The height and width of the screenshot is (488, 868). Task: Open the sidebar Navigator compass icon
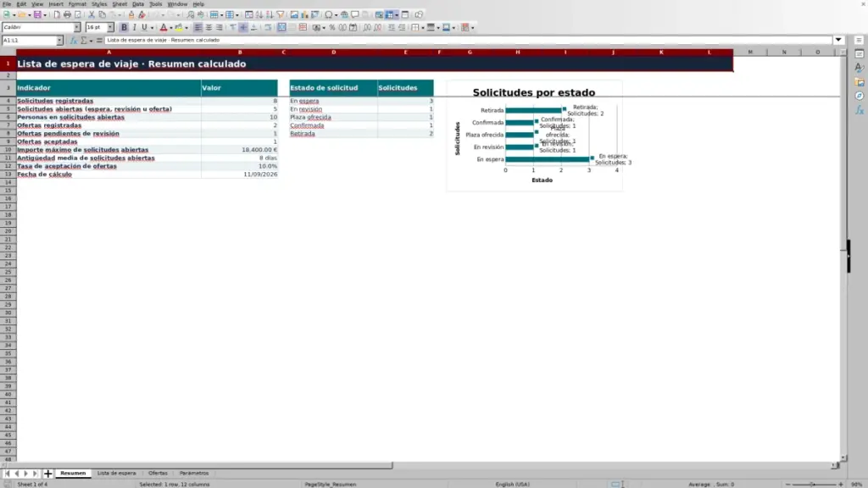[860, 96]
